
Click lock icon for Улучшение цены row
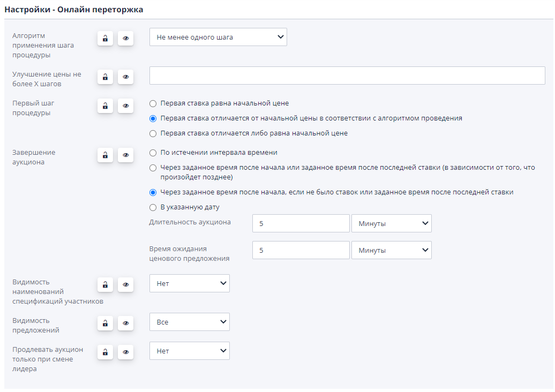pyautogui.click(x=105, y=77)
